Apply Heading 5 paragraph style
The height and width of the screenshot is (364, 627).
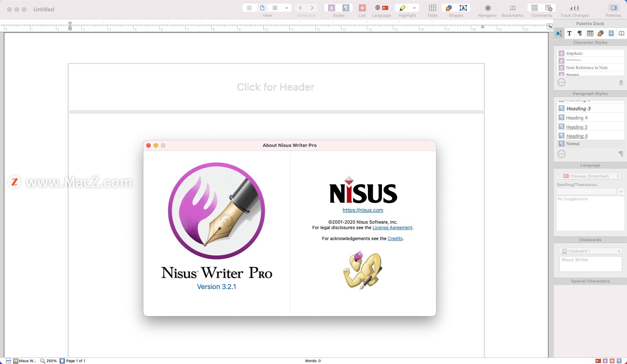coord(590,127)
